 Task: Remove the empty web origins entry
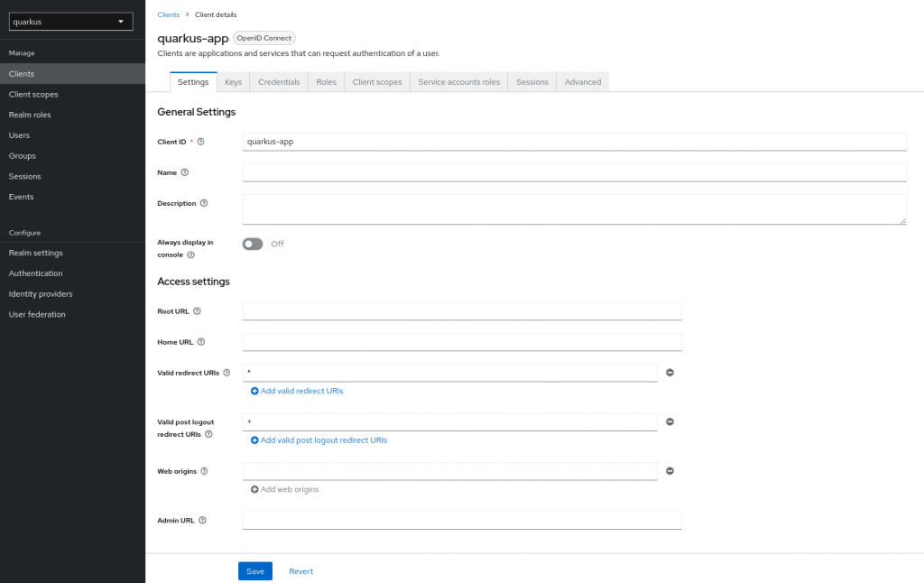click(670, 470)
